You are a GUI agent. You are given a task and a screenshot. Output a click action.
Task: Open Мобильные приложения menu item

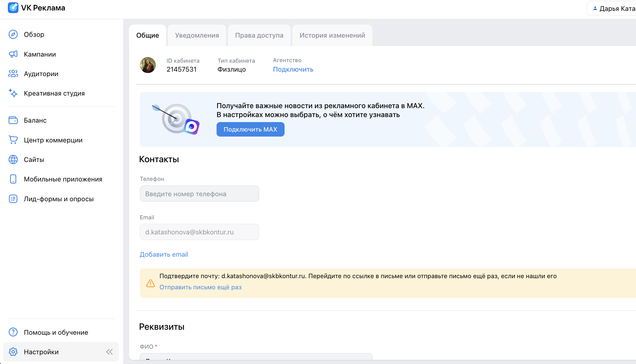tap(63, 179)
